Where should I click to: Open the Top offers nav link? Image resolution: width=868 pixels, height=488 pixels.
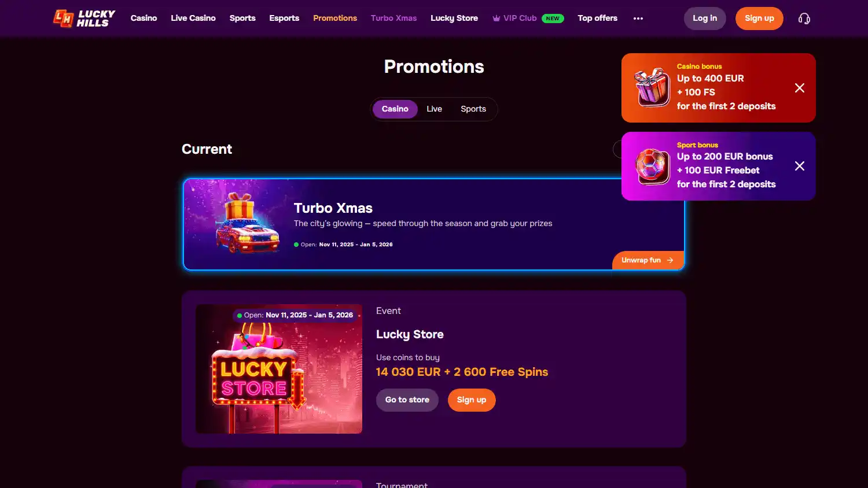(x=597, y=19)
